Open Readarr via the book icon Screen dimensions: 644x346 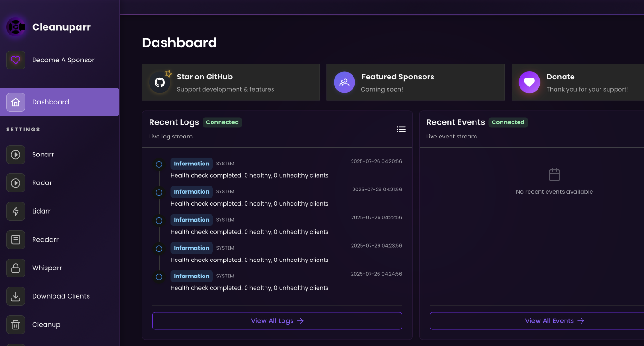coord(16,240)
